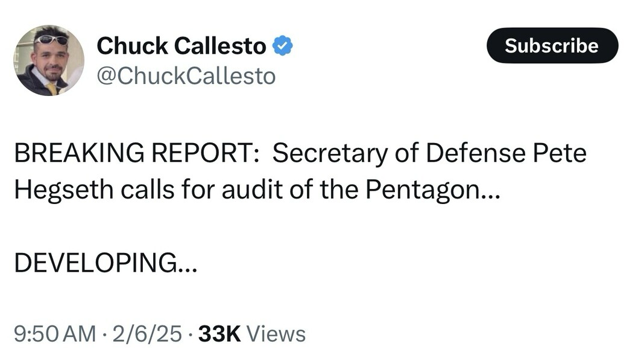Image resolution: width=644 pixels, height=361 pixels.
Task: Click the yellow tie in the avatar
Action: click(52, 89)
